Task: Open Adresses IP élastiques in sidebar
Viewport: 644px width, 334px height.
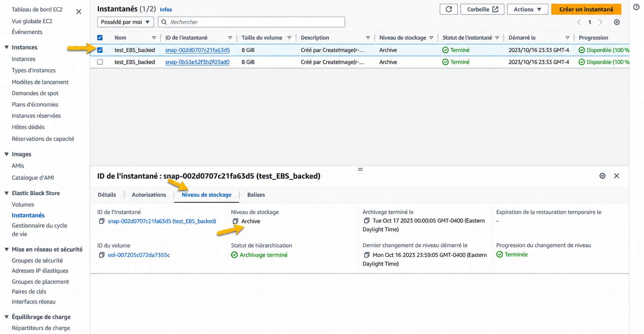Action: pyautogui.click(x=40, y=271)
